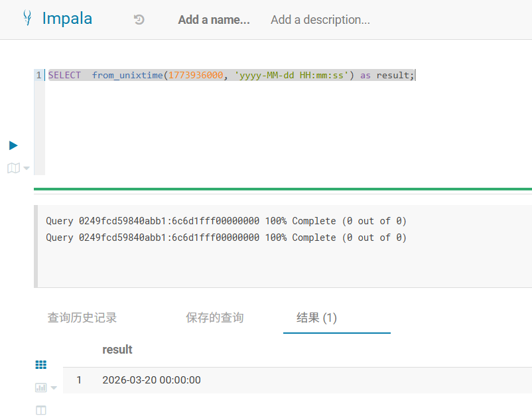Toggle the result columns panel icon

tap(41, 410)
